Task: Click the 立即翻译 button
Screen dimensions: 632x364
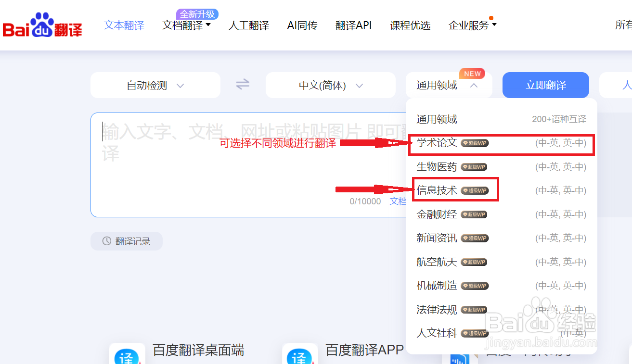Action: (546, 85)
